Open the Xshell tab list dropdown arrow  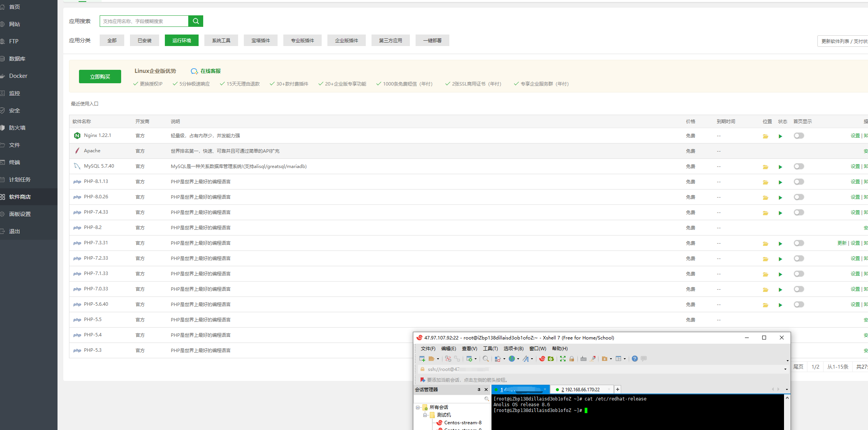(787, 389)
